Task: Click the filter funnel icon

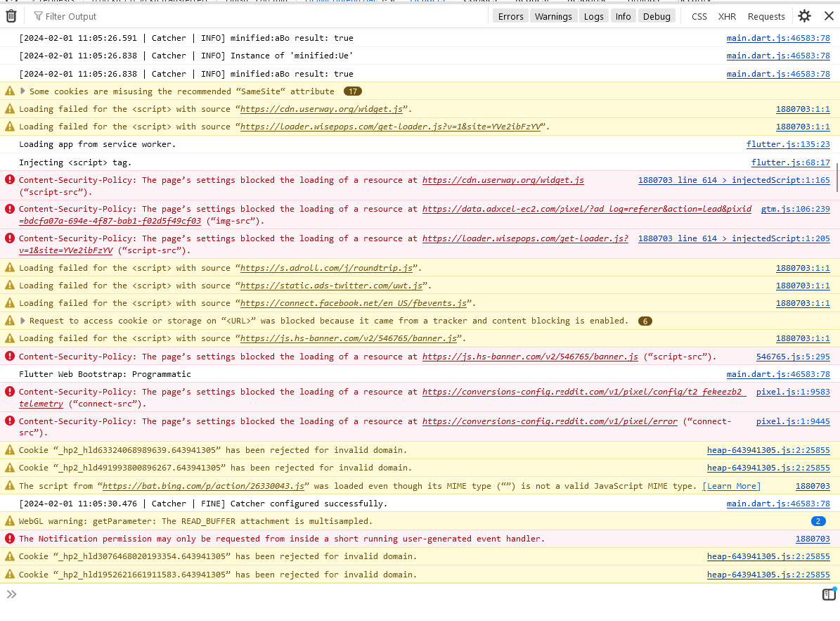Action: pos(38,16)
